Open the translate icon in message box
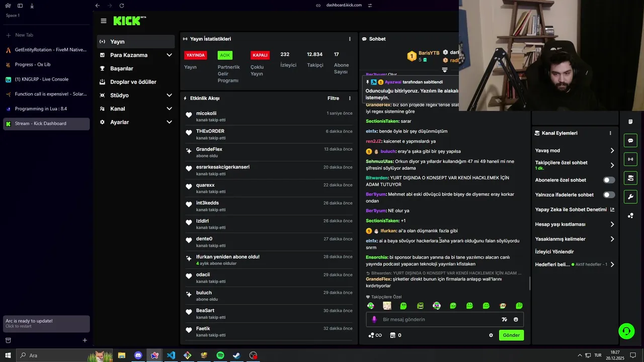 coord(504,319)
